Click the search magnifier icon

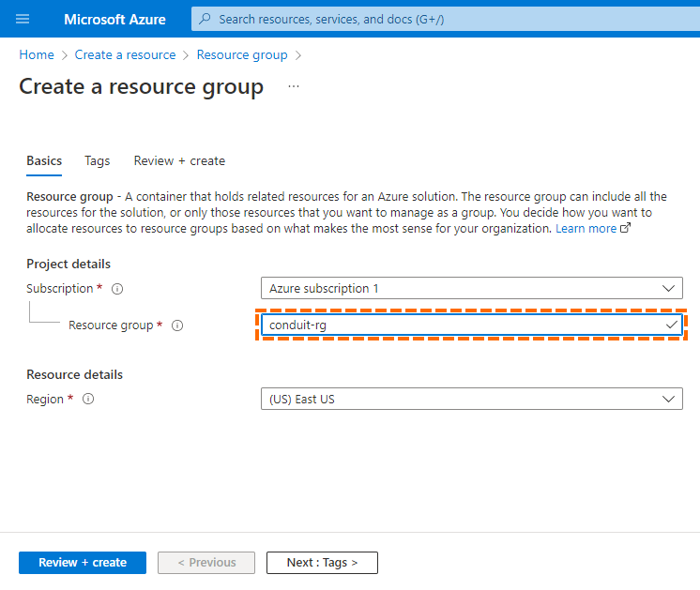(x=205, y=19)
